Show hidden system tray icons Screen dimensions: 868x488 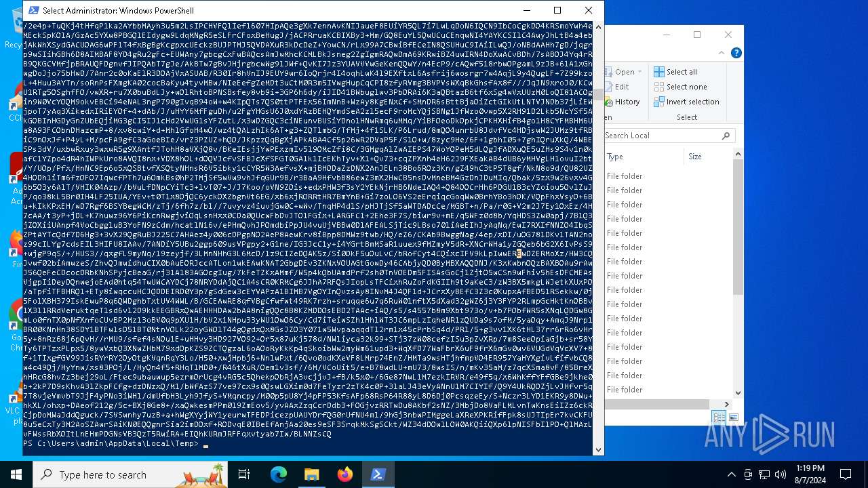pos(731,474)
